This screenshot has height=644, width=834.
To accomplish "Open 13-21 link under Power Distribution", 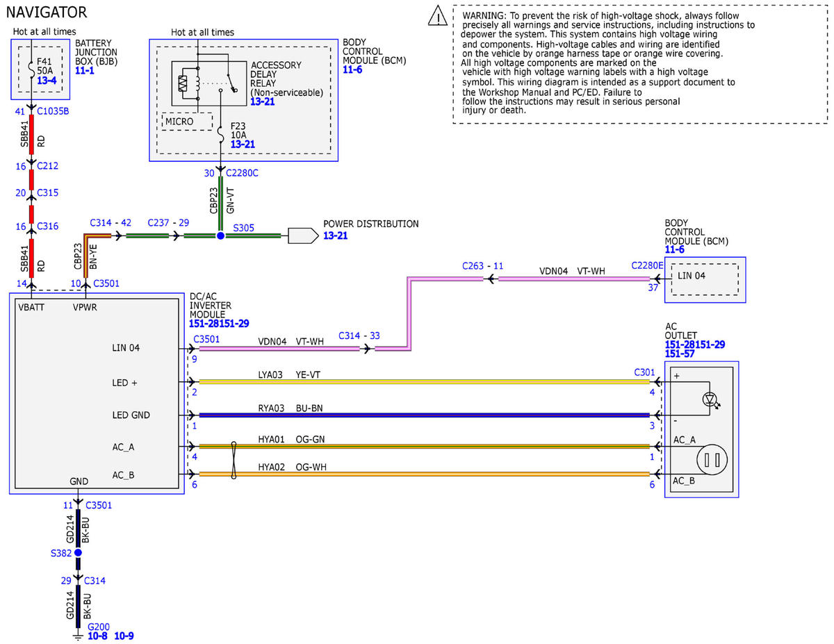I will click(x=336, y=236).
